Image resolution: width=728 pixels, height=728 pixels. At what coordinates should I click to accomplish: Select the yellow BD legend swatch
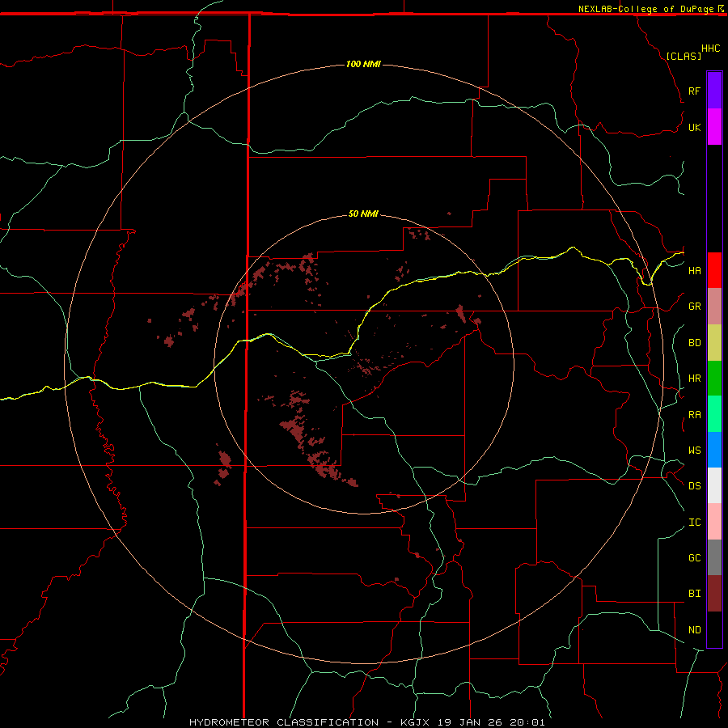714,343
